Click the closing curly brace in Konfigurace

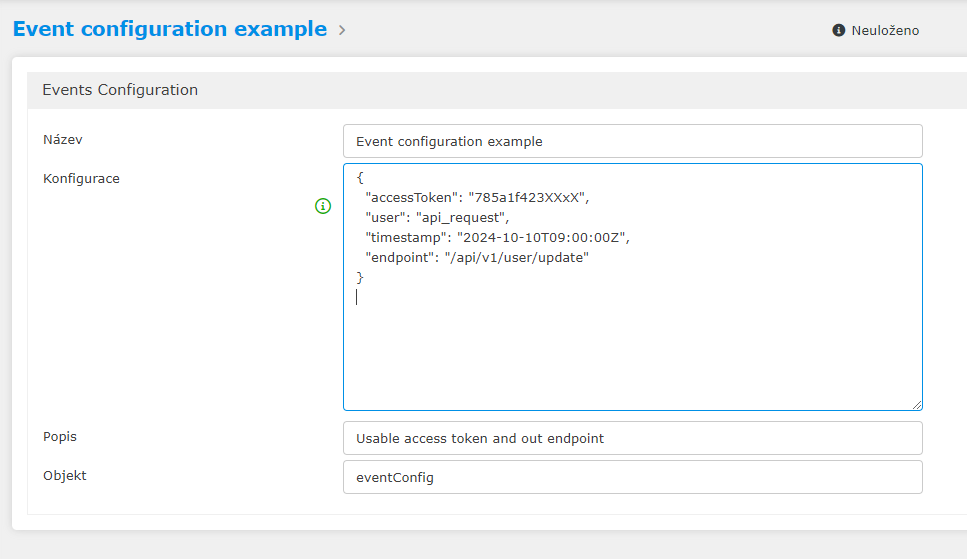click(x=360, y=277)
